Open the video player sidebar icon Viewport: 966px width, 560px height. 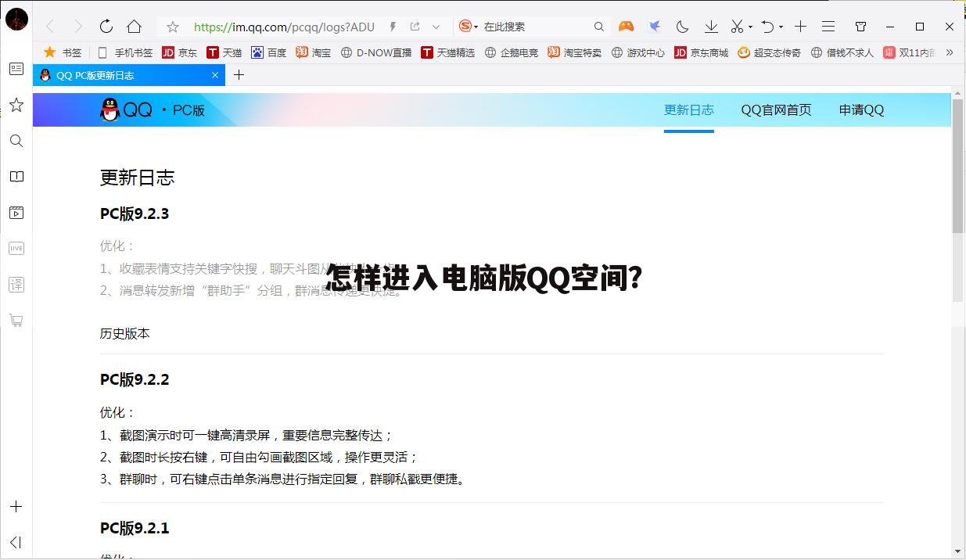tap(16, 213)
